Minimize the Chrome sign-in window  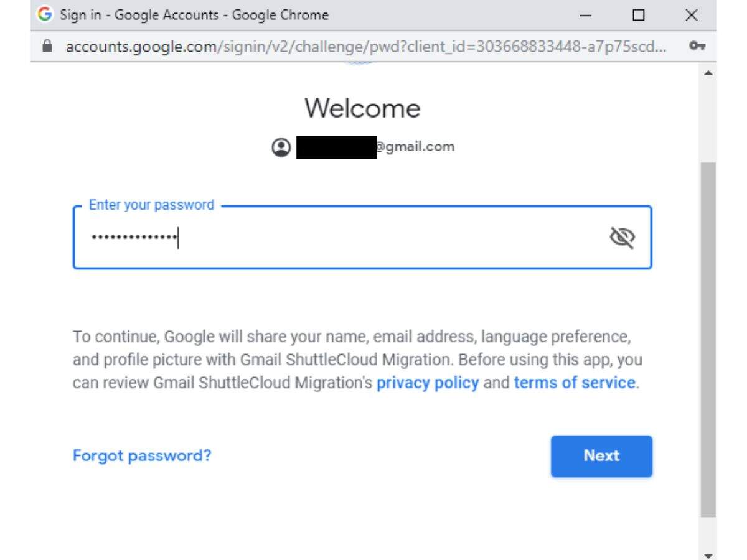(586, 15)
